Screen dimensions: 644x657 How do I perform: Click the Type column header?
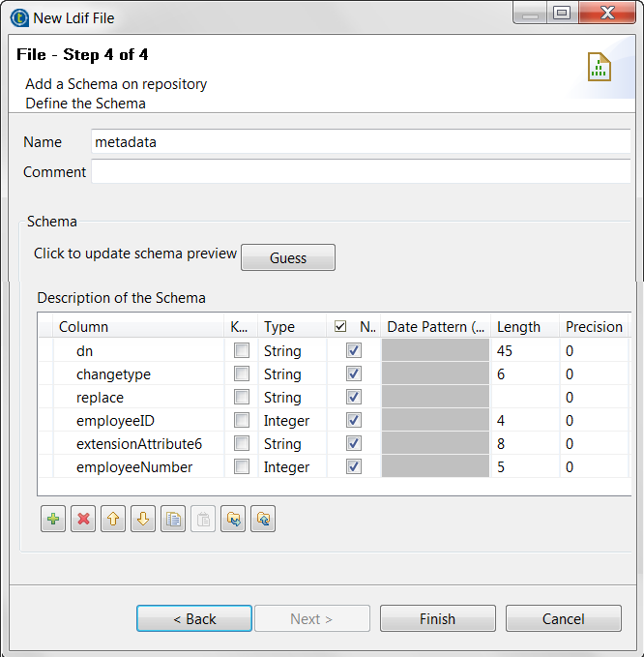coord(292,326)
